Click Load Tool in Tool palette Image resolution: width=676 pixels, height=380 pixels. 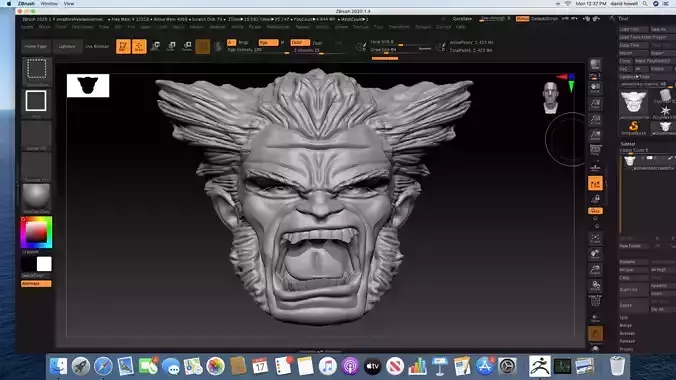pos(634,29)
